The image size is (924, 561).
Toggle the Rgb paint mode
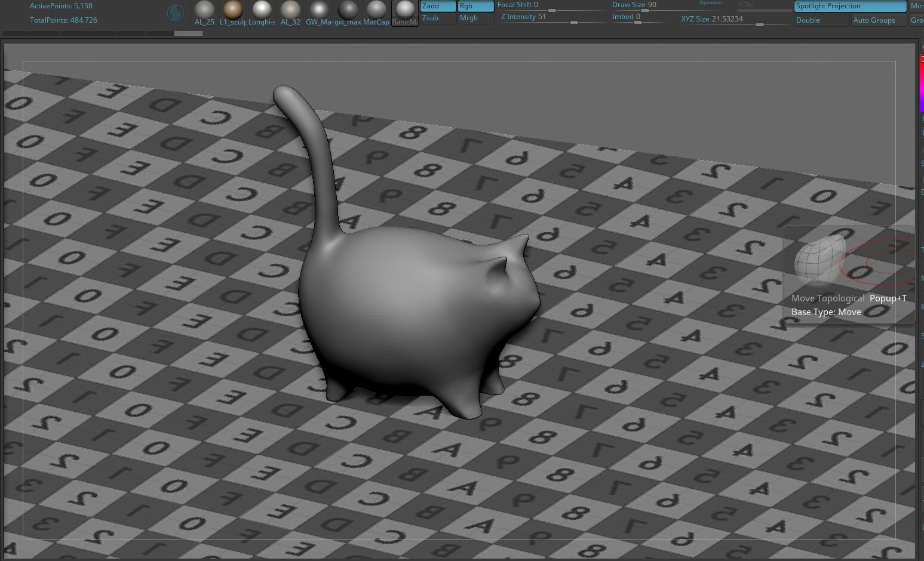[x=475, y=6]
